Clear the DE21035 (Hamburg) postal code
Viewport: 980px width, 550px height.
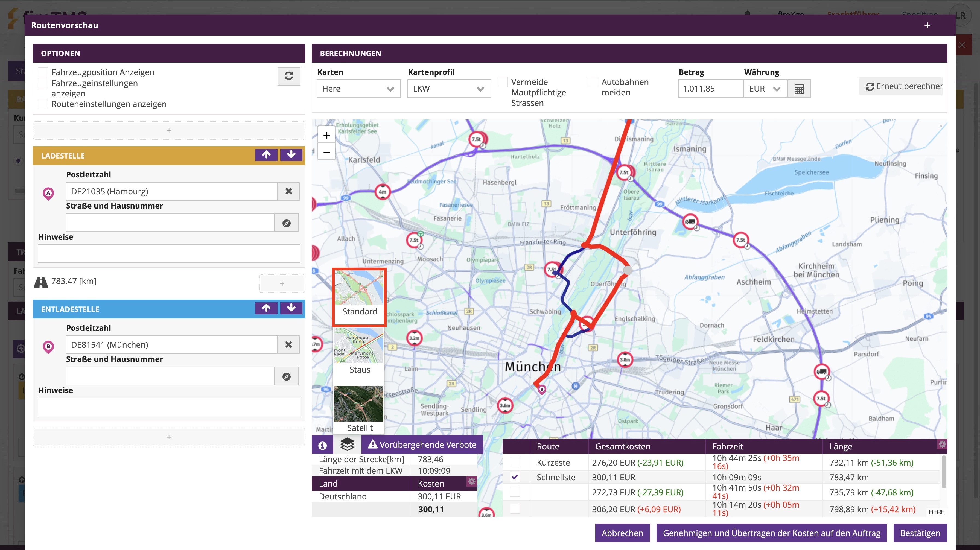(288, 191)
